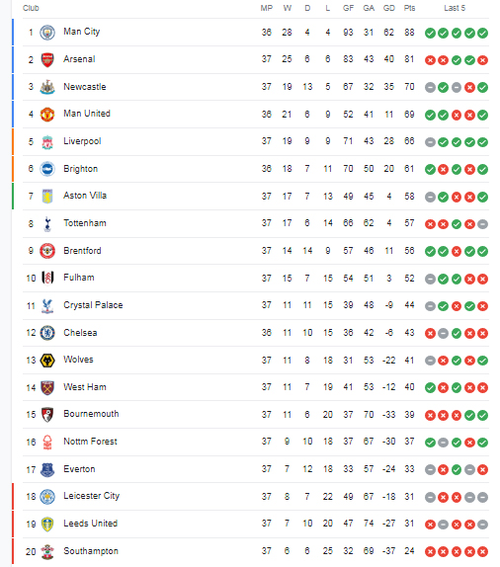Click the Arsenal club crest
Screen dimensions: 500x567
pyautogui.click(x=47, y=60)
